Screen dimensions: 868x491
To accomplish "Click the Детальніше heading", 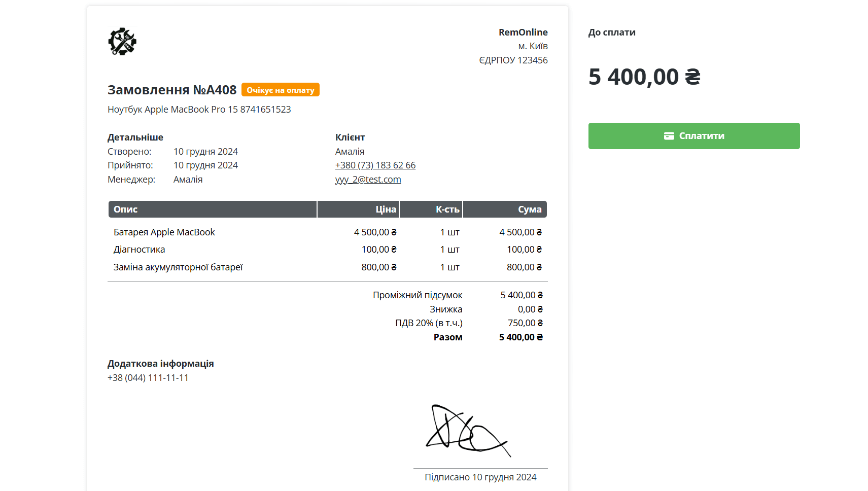I will [135, 137].
